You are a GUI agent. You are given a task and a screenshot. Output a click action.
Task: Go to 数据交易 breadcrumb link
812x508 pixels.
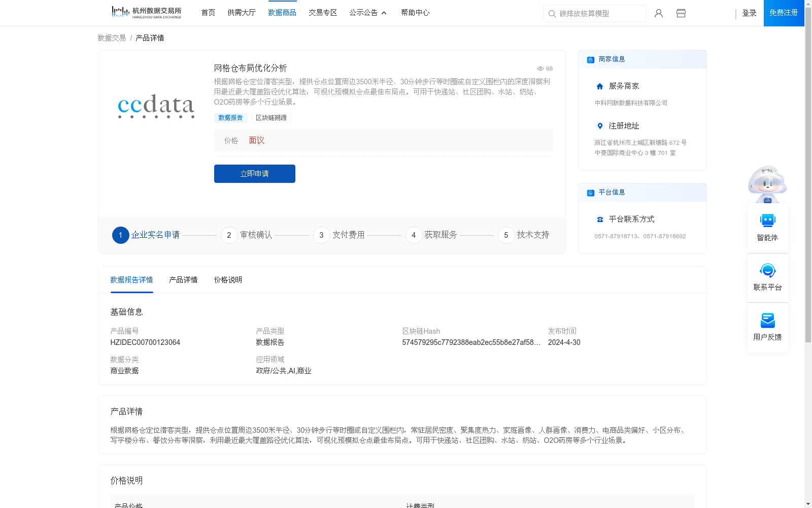tap(112, 38)
